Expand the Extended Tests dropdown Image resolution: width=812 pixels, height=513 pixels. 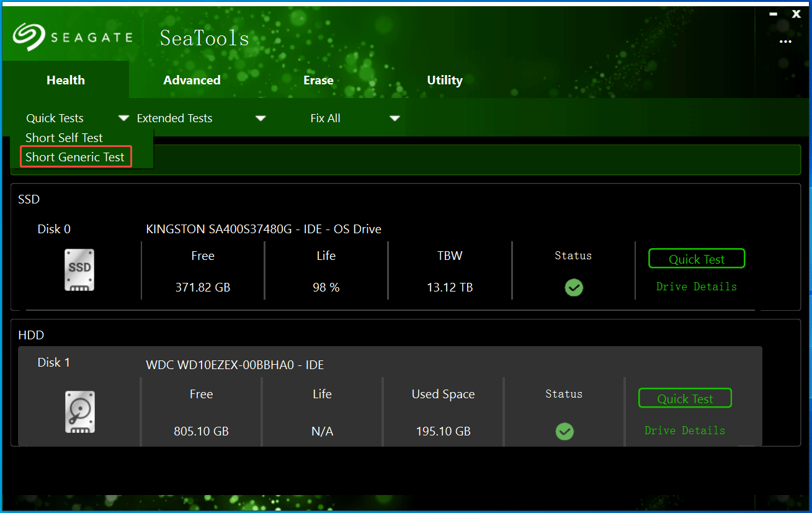[x=261, y=117]
